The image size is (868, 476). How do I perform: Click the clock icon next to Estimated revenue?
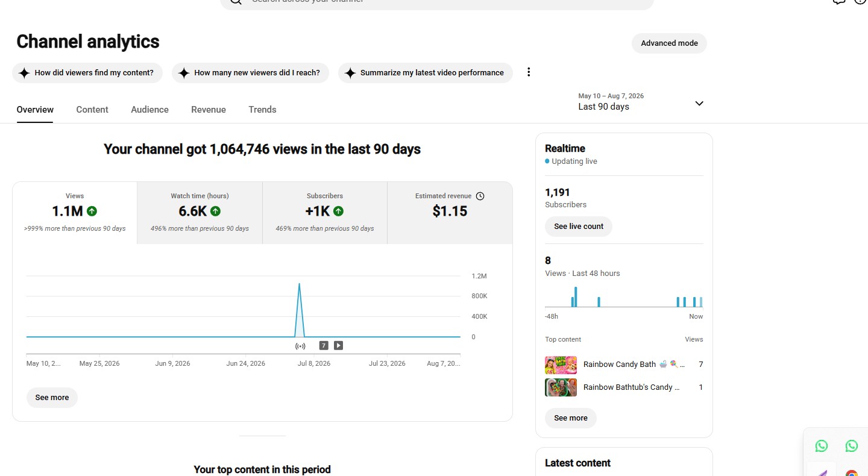click(480, 196)
